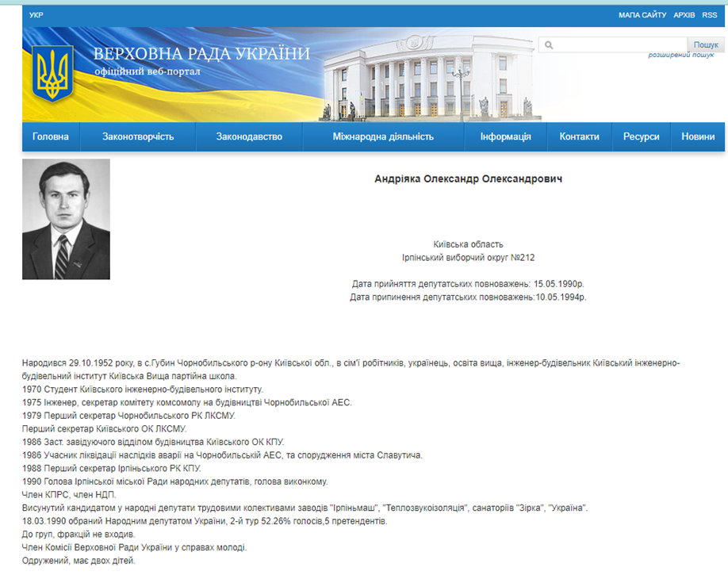This screenshot has width=728, height=583.
Task: Open the Законодавство menu item
Action: (249, 136)
